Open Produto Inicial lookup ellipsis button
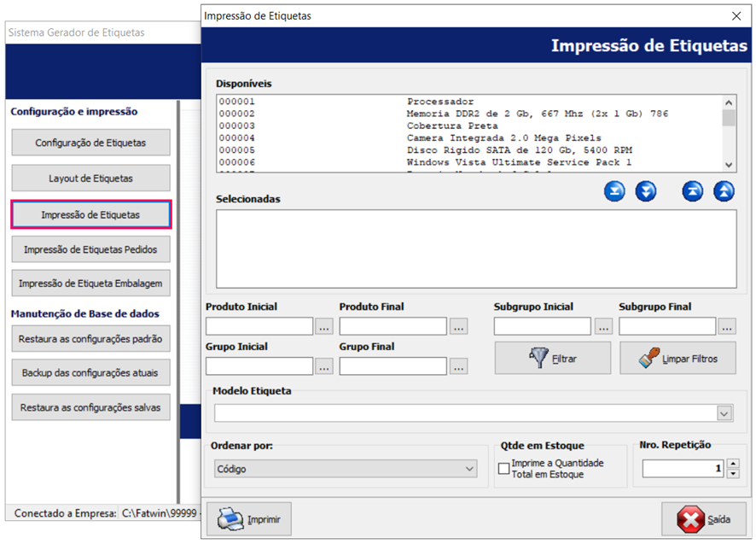 coord(324,326)
